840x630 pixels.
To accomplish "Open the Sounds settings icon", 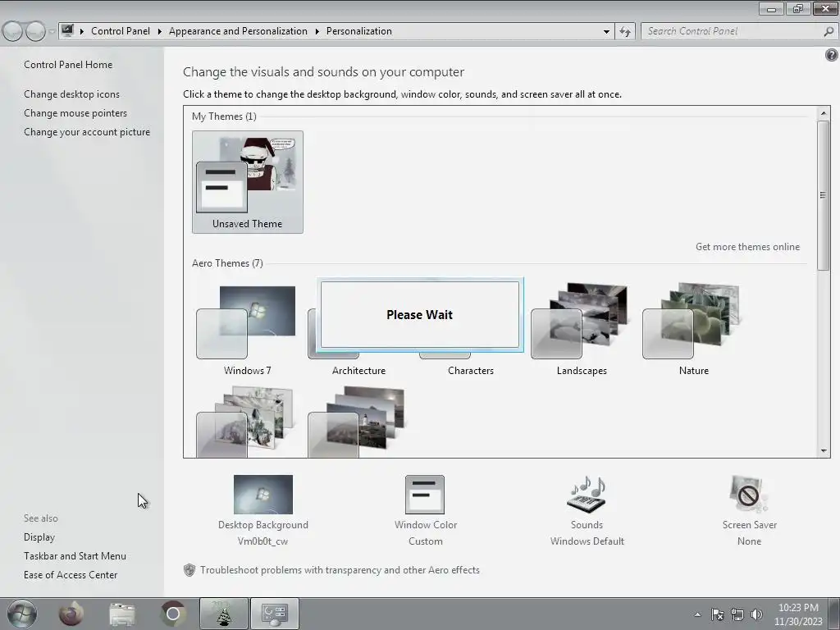I will point(587,495).
